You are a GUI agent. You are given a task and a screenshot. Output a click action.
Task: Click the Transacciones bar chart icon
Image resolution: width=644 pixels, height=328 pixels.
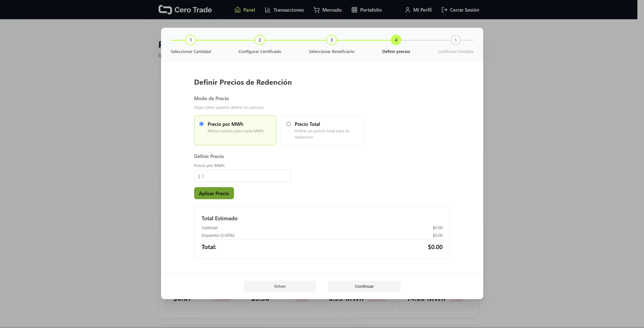coord(268,10)
